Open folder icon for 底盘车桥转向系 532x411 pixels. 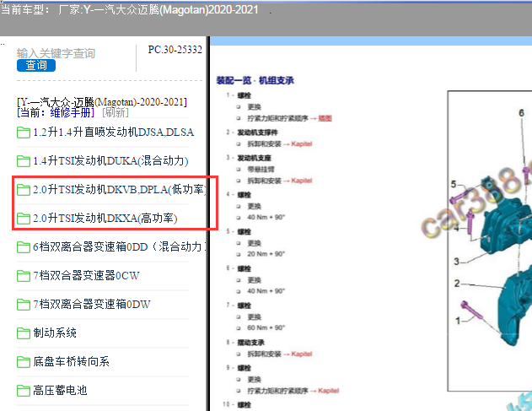click(24, 362)
